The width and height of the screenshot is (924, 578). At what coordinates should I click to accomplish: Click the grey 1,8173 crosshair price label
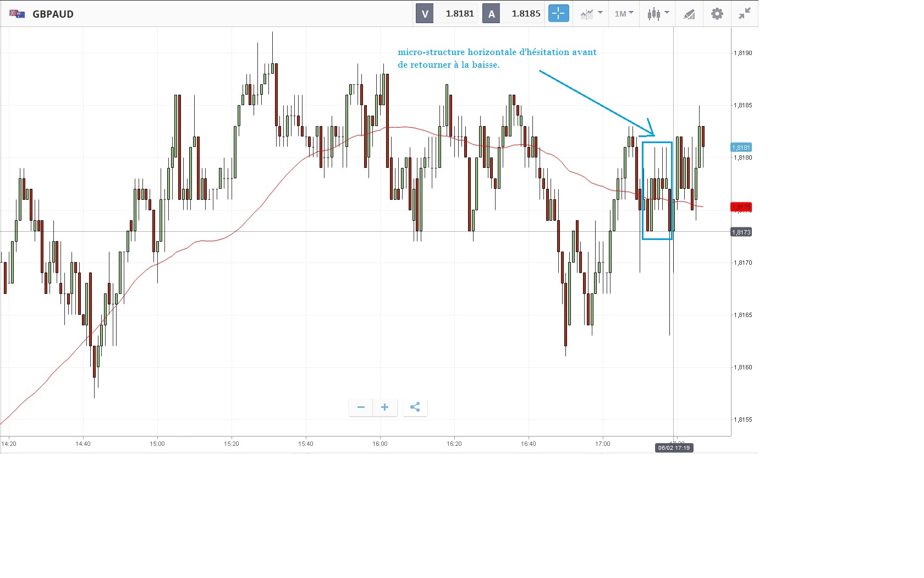click(741, 232)
